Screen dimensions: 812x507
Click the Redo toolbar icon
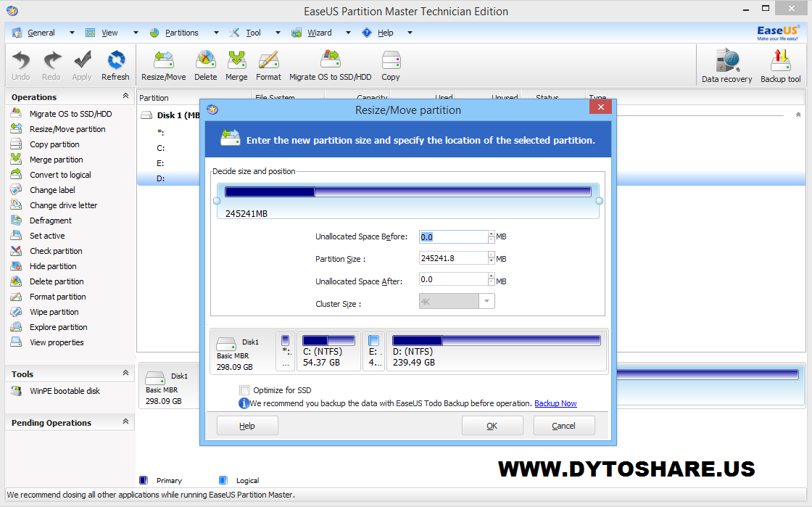point(51,65)
